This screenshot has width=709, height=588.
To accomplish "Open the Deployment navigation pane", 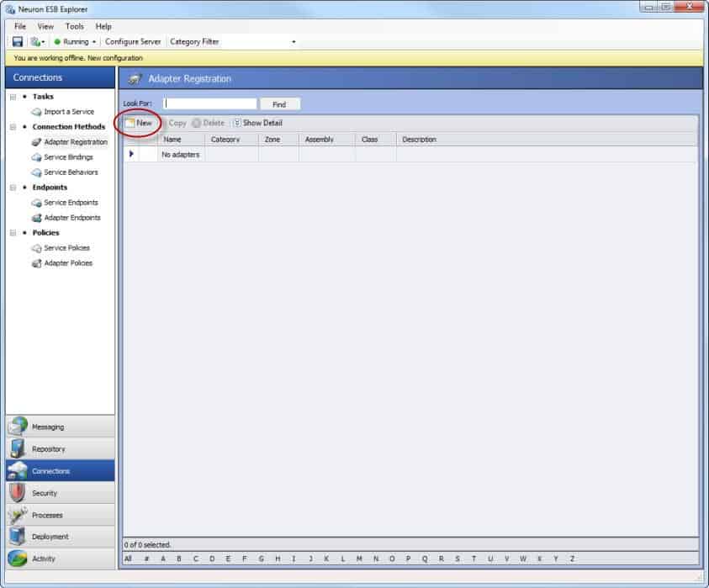I will click(x=61, y=537).
